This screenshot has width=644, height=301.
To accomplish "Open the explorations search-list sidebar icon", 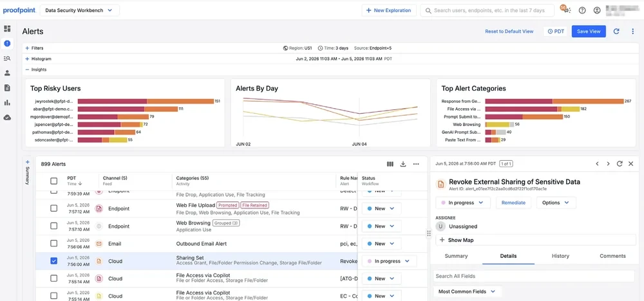I will pos(7,59).
